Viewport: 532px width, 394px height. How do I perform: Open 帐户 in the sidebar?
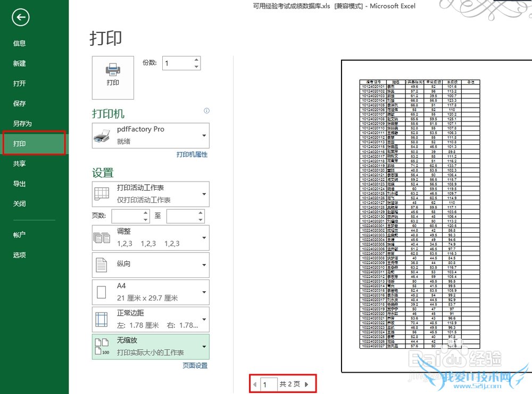[19, 235]
